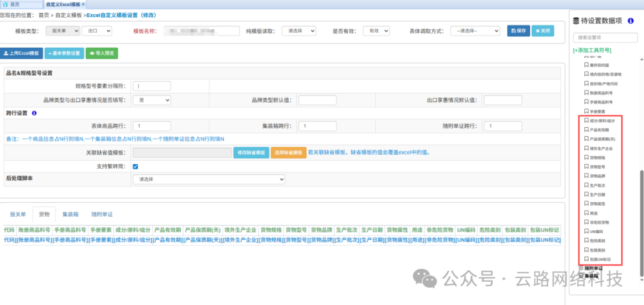Click the 自定义模板 breadcrumb link
This screenshot has width=644, height=305.
69,15
